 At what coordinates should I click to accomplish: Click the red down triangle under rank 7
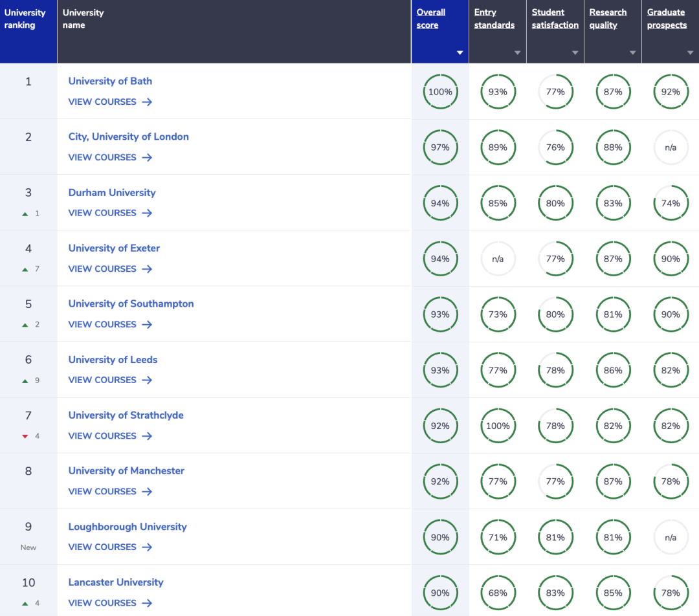pyautogui.click(x=25, y=436)
